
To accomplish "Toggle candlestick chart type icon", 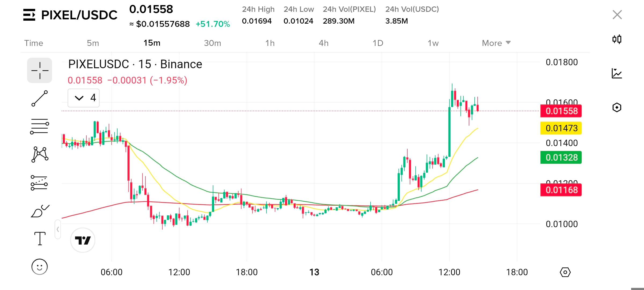I will tap(617, 39).
